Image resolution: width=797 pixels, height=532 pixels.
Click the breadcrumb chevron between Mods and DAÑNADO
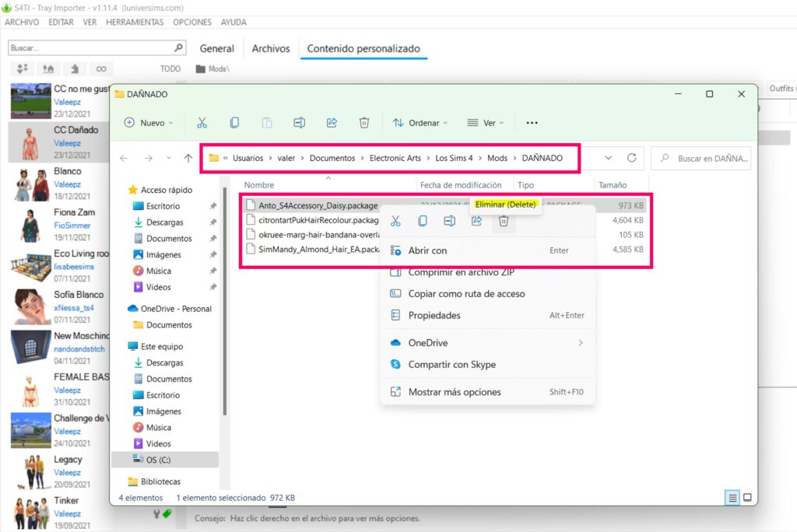[514, 158]
